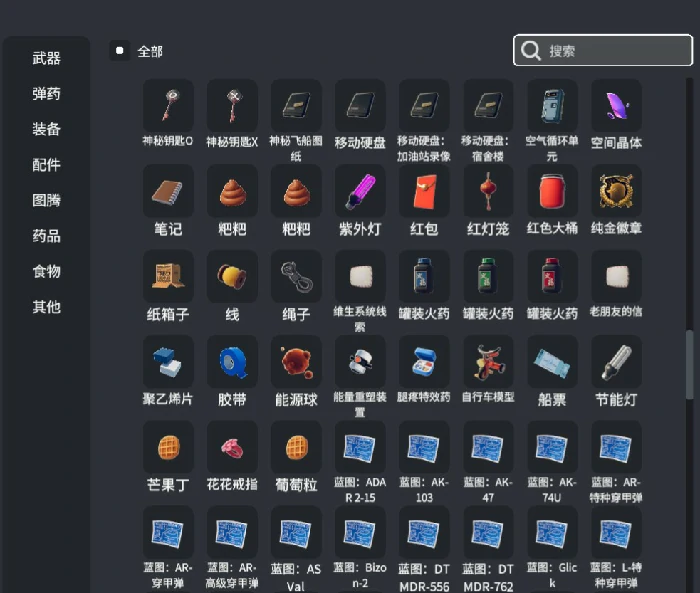700x593 pixels.
Task: Choose the 绳子 rope item
Action: pyautogui.click(x=296, y=276)
